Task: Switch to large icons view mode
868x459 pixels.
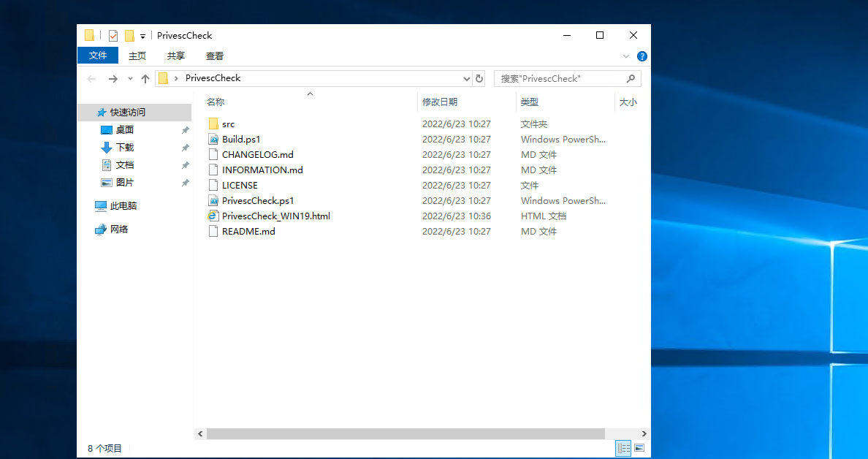Action: tap(639, 447)
